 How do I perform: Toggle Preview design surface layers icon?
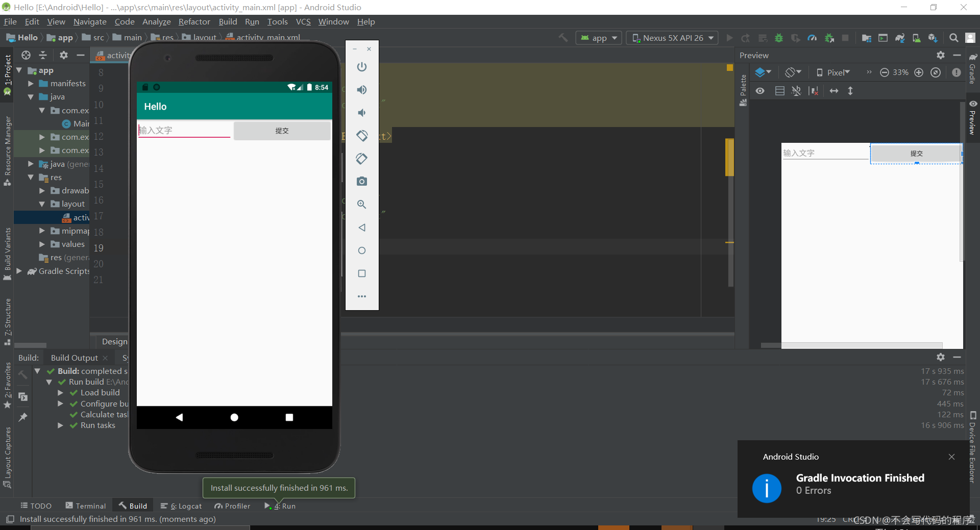pyautogui.click(x=763, y=72)
